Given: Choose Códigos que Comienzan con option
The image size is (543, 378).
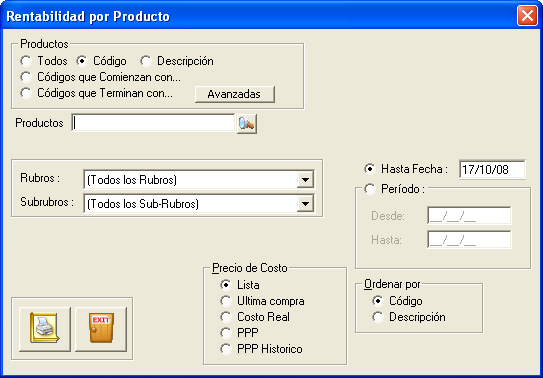Looking at the screenshot, I should 26,77.
